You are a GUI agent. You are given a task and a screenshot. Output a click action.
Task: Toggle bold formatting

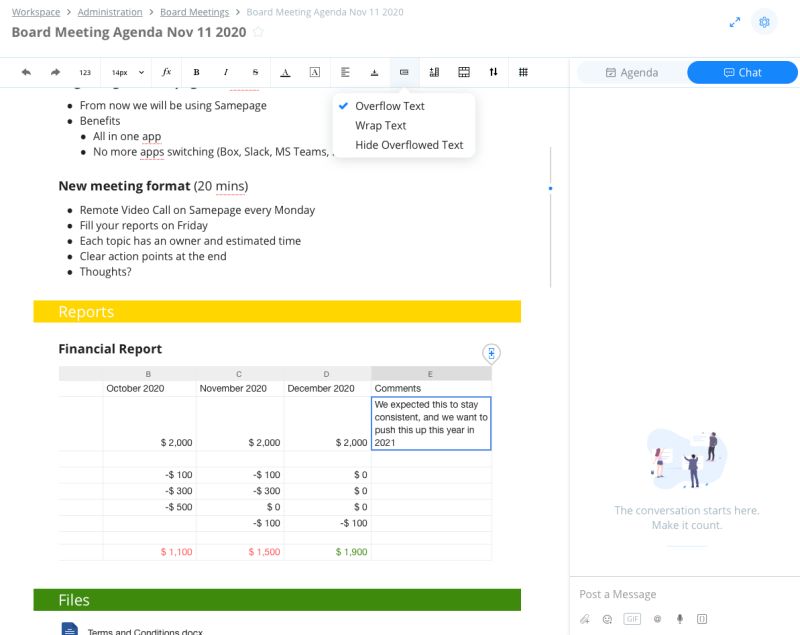coord(196,72)
